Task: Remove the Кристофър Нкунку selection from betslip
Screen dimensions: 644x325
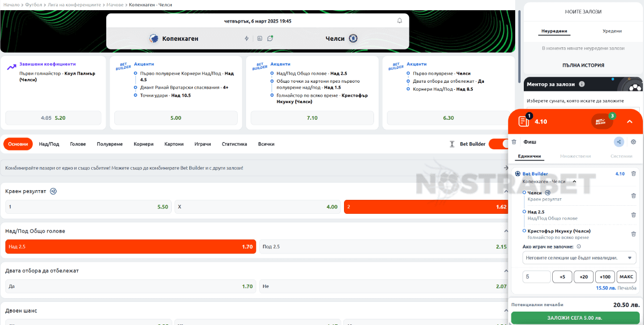Action: (634, 234)
